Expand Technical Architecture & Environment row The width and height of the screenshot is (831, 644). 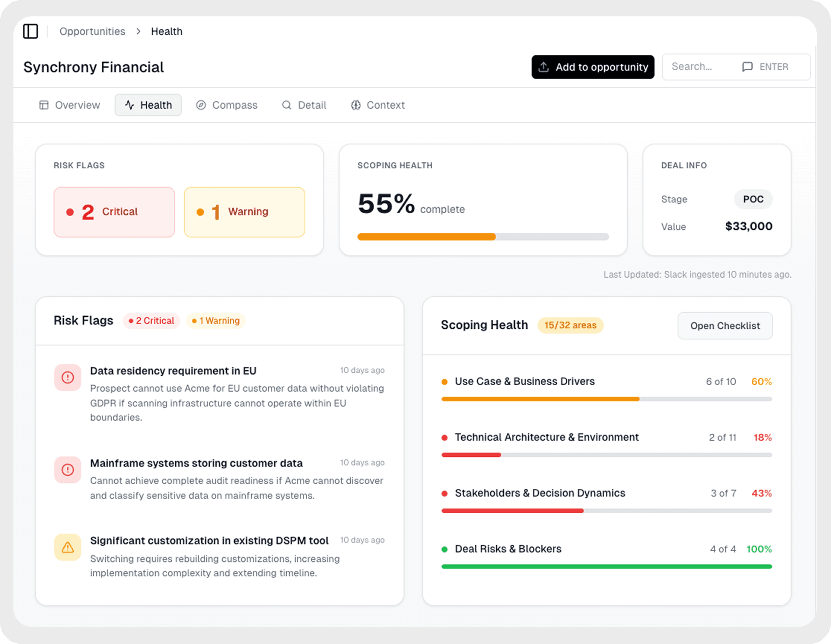(547, 437)
